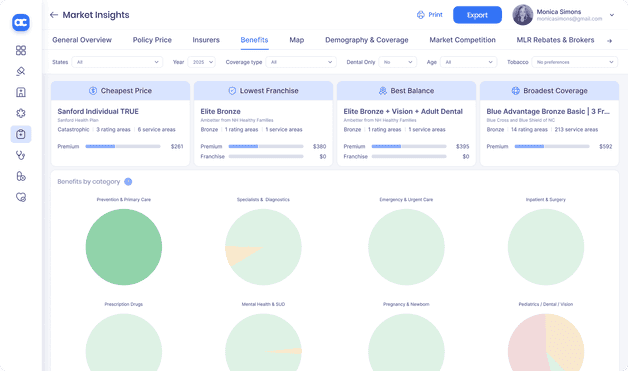Click the Elite Bronze plan name
Viewport: 628px width, 371px height.
tap(221, 111)
